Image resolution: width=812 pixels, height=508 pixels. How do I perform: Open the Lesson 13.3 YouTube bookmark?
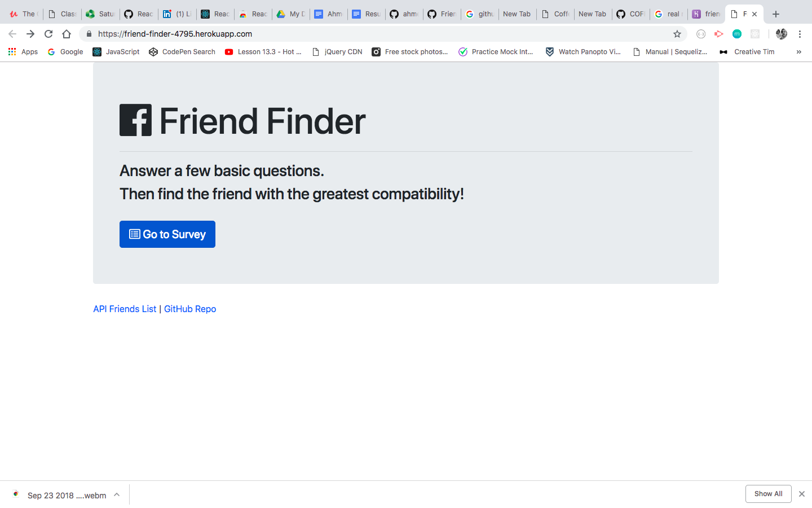pos(263,52)
